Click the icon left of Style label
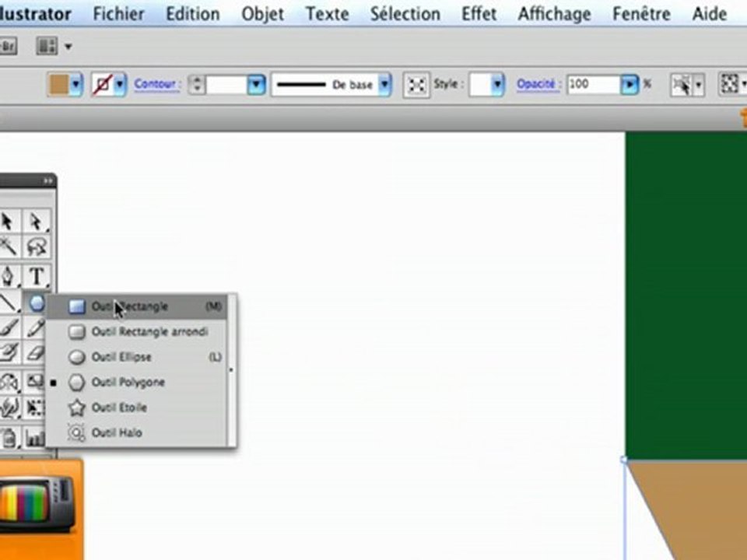This screenshot has width=747, height=560. click(x=416, y=85)
